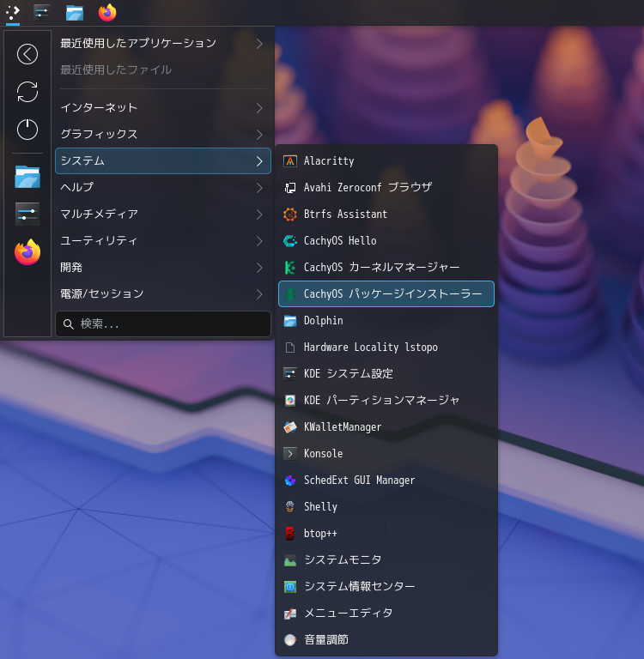
Task: Select the 電源/セッション menu category
Action: pyautogui.click(x=163, y=293)
